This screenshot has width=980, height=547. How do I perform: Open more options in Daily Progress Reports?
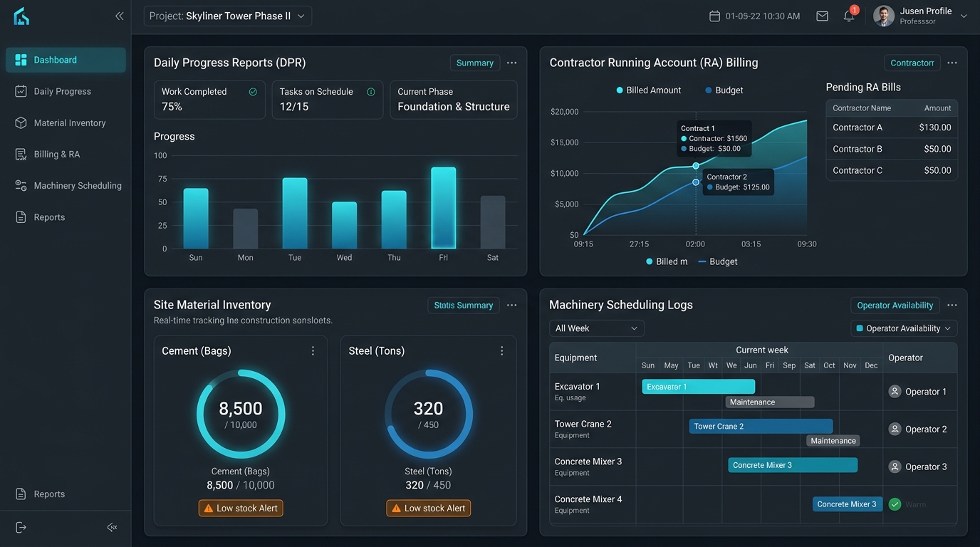tap(511, 63)
